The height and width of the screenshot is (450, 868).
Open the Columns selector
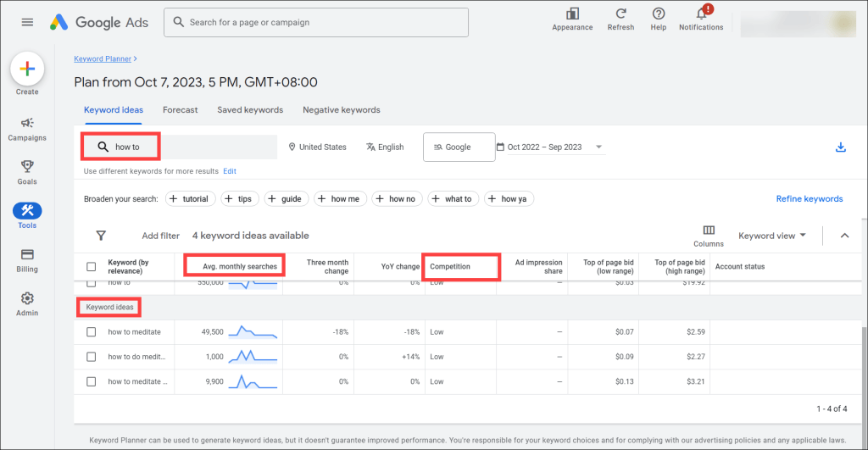point(709,236)
